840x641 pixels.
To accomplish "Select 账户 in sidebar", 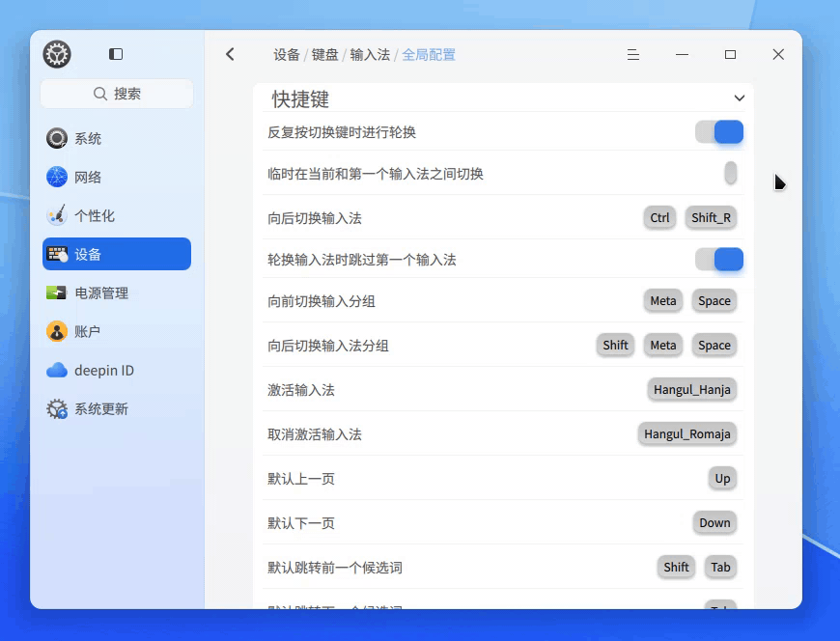I will tap(117, 331).
